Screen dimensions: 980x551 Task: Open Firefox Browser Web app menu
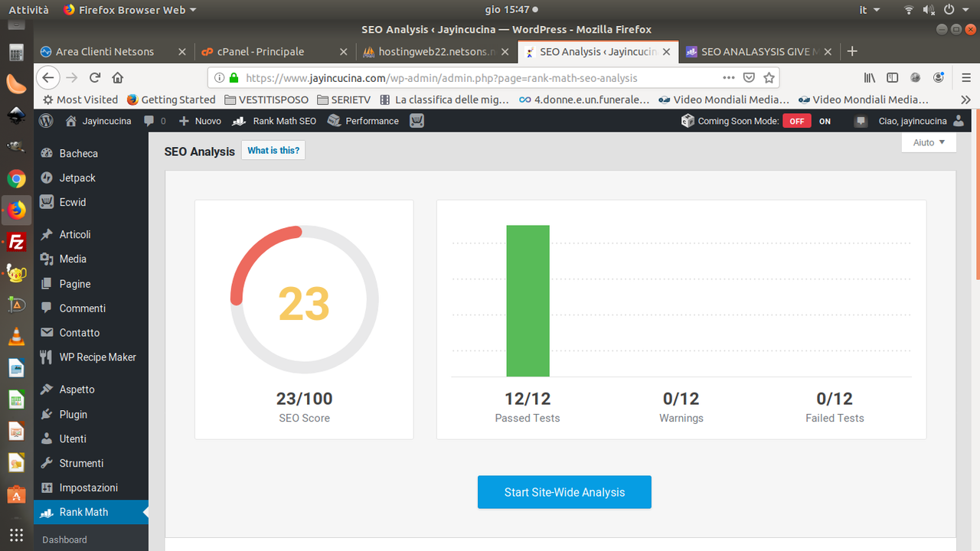click(x=129, y=10)
